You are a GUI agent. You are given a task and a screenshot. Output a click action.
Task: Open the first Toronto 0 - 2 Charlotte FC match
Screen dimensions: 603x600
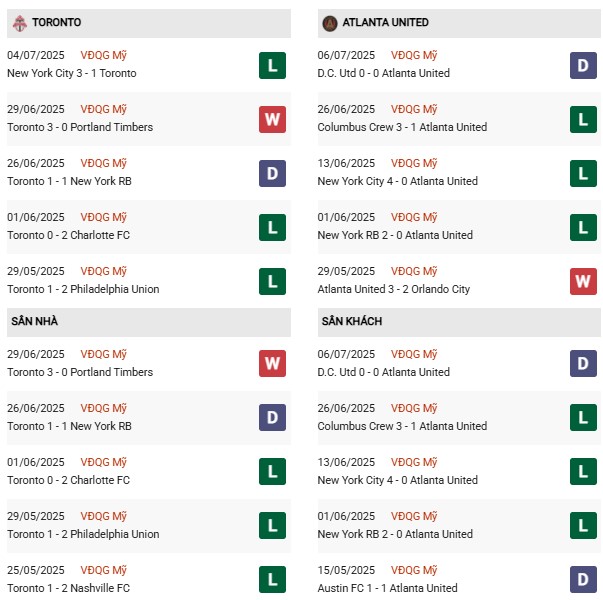(x=68, y=235)
